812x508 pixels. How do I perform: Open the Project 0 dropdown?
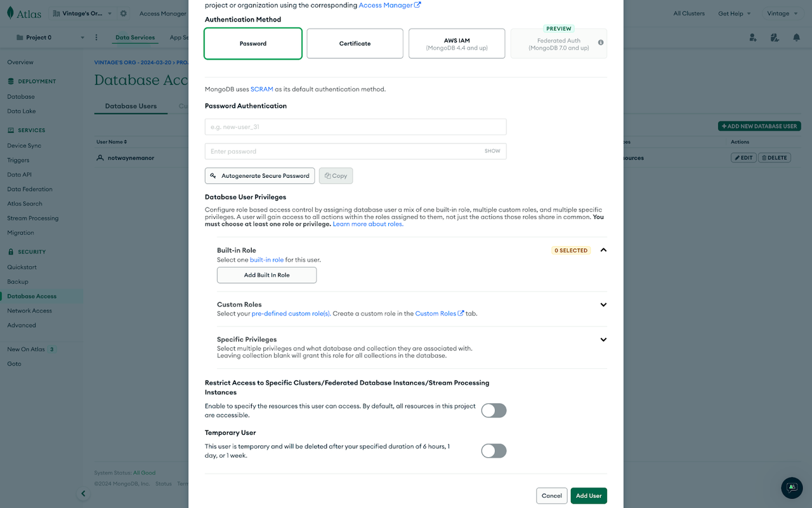(x=82, y=37)
